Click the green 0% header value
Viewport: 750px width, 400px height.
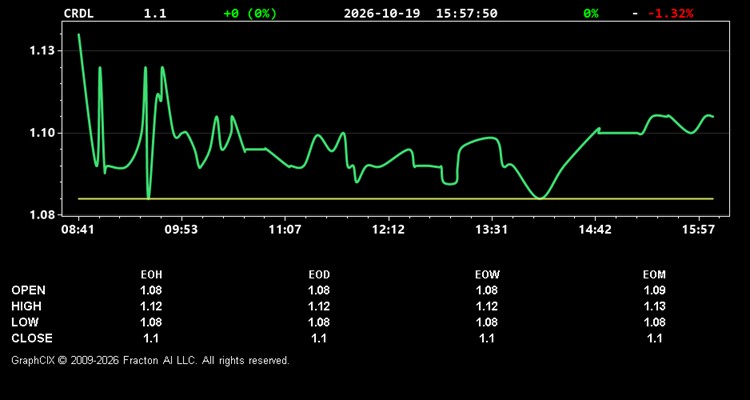pyautogui.click(x=591, y=13)
